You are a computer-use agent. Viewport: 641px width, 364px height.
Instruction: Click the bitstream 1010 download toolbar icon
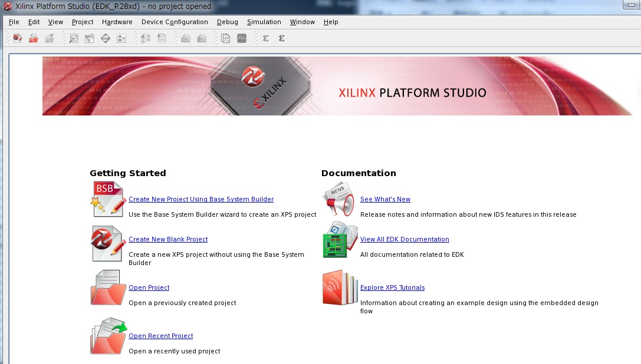tap(162, 38)
